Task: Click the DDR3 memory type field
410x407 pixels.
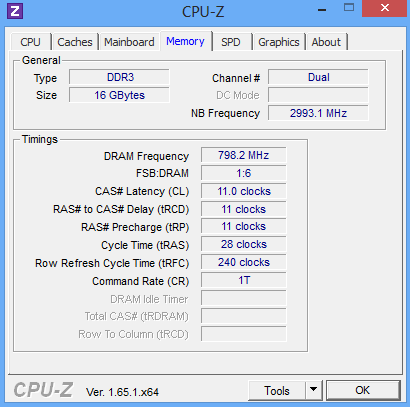Action: click(x=119, y=77)
